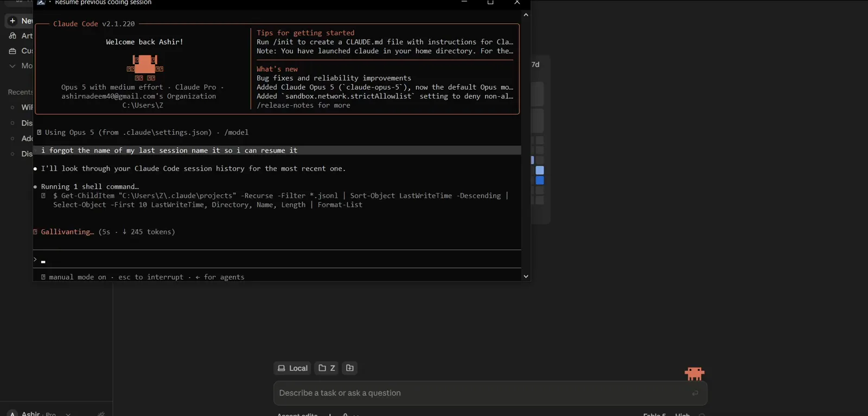Click the Recents heading in the sidebar
This screenshot has height=416, width=868.
(20, 92)
